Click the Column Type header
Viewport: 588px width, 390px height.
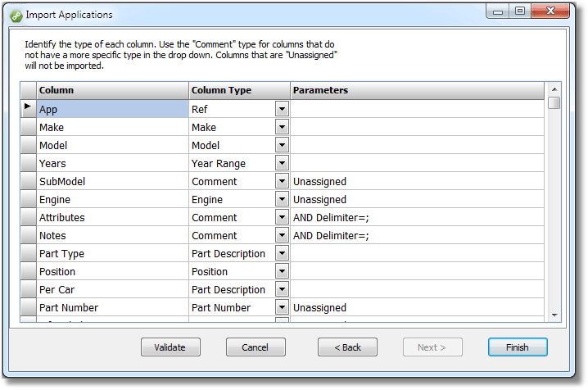coord(239,90)
